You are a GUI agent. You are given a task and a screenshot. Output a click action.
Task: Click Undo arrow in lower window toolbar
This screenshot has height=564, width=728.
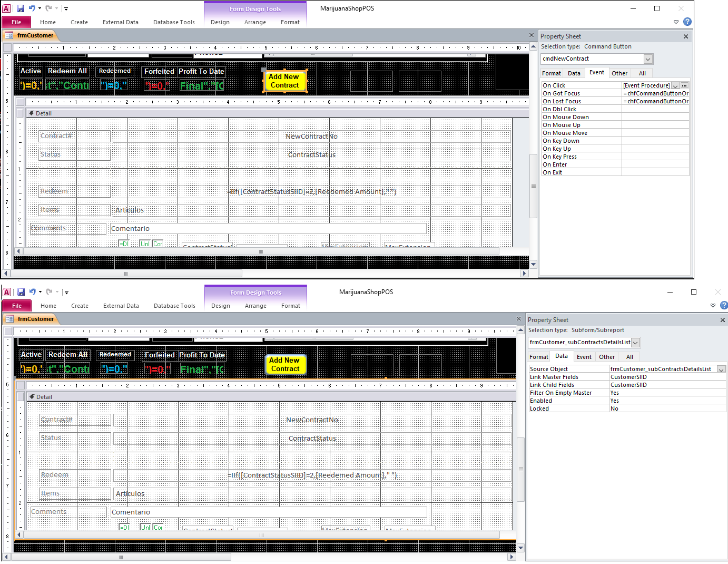33,292
